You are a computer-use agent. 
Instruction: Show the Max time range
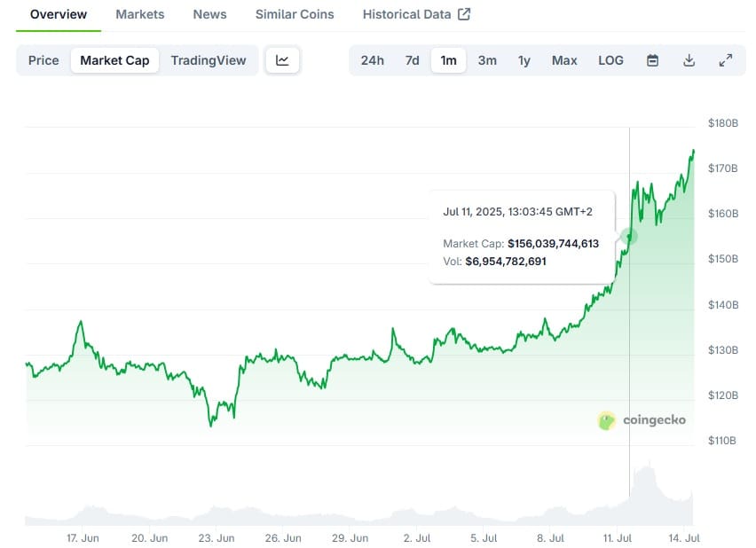(x=564, y=60)
